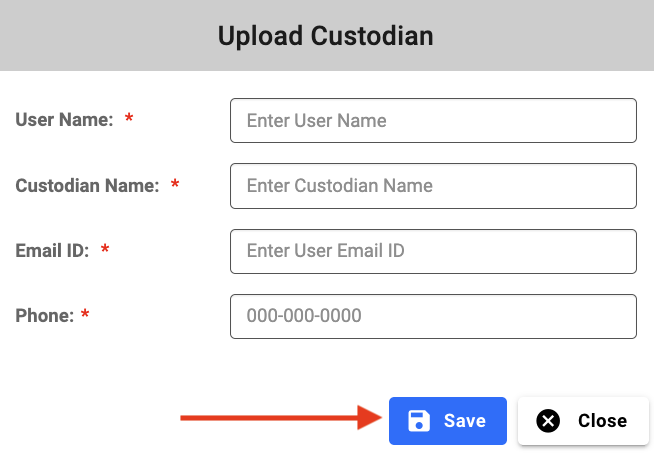654x456 pixels.
Task: Click the floppy disk Save icon
Action: coord(419,421)
